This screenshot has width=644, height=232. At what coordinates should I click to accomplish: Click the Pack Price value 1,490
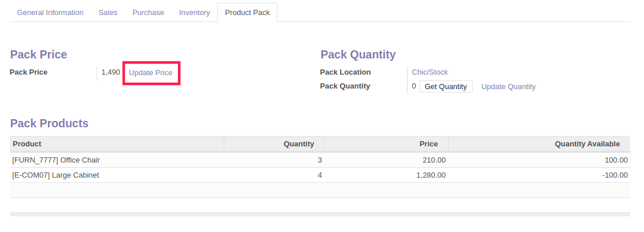111,72
